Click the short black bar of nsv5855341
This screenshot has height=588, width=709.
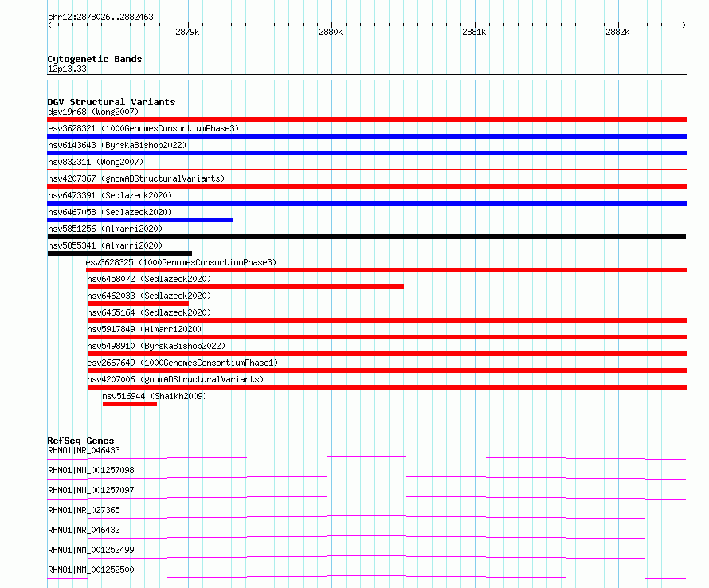[119, 253]
